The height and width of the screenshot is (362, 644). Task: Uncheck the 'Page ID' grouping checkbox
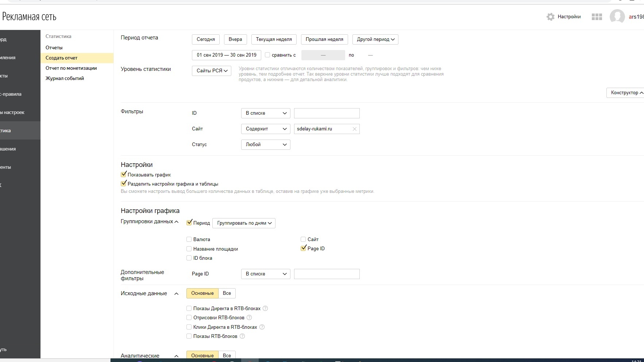tap(303, 248)
